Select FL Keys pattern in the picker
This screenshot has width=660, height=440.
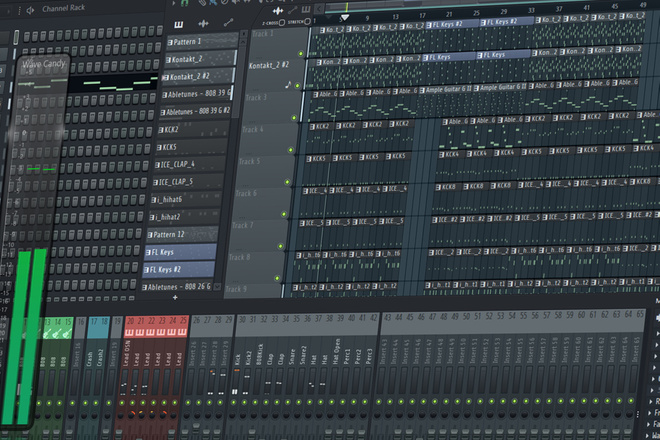(x=181, y=252)
